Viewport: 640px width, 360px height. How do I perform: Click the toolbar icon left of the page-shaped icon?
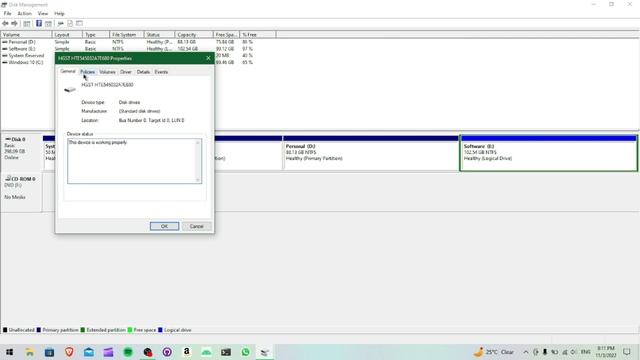click(60, 24)
